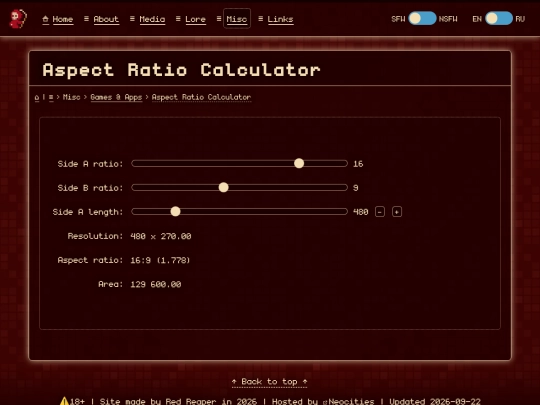The image size is (540, 405).
Task: Click the home icon in the breadcrumb
Action: [x=37, y=97]
